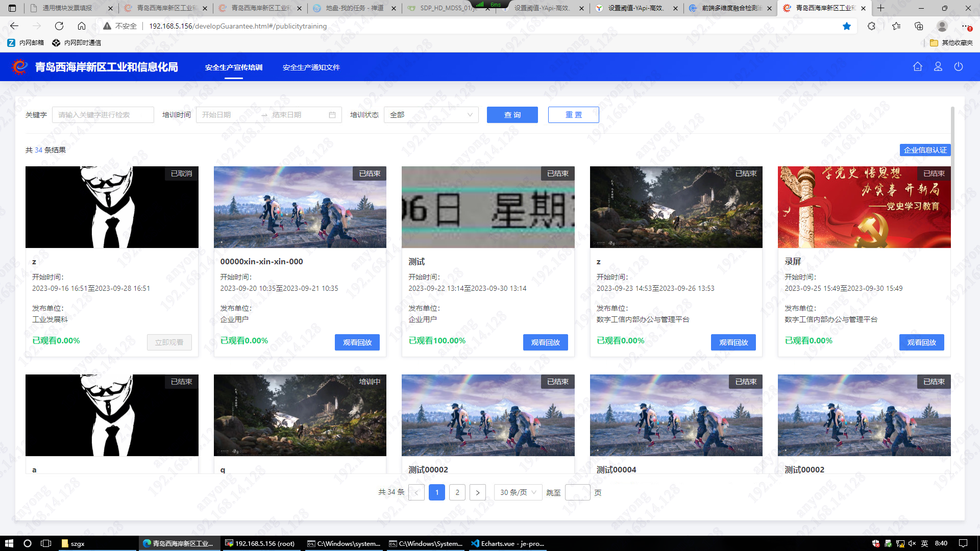980x551 pixels.
Task: Close the 通用模块发票填报 browser tab
Action: pos(110,8)
